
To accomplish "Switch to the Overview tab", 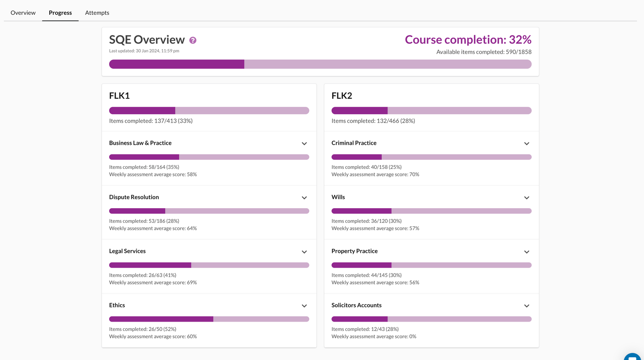I will pos(22,13).
